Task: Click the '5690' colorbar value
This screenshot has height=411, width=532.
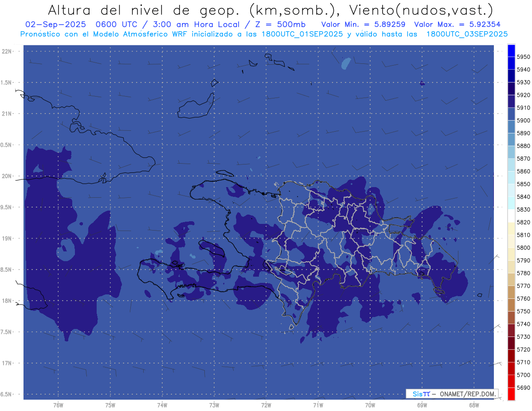Action: (x=523, y=388)
